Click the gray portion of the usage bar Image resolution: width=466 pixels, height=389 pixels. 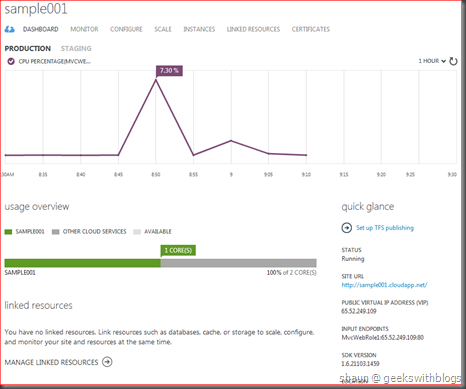click(239, 263)
